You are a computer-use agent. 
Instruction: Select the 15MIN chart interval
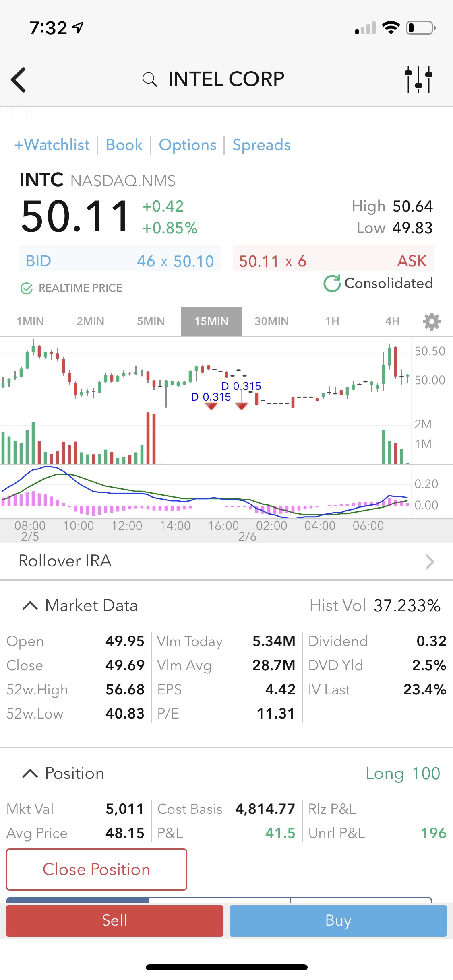tap(211, 321)
